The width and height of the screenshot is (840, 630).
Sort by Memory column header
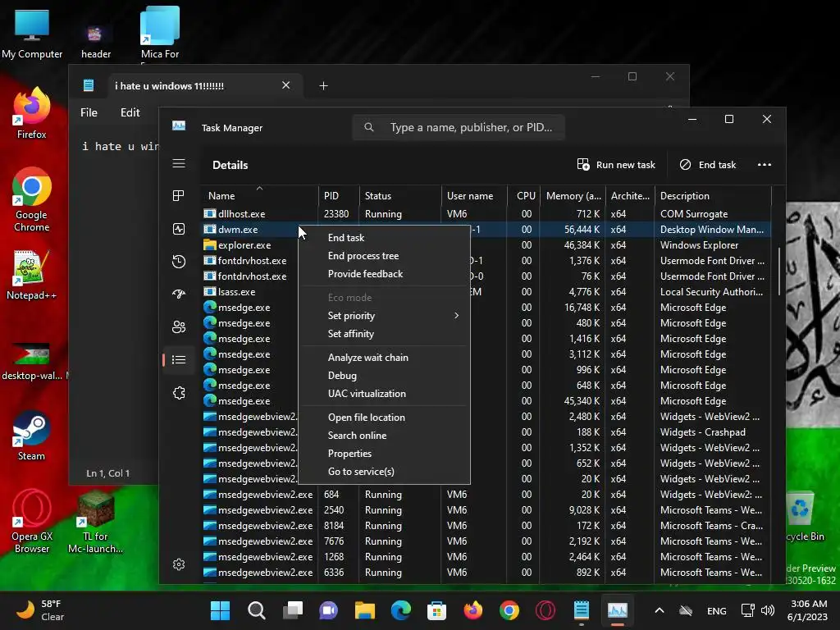click(573, 195)
